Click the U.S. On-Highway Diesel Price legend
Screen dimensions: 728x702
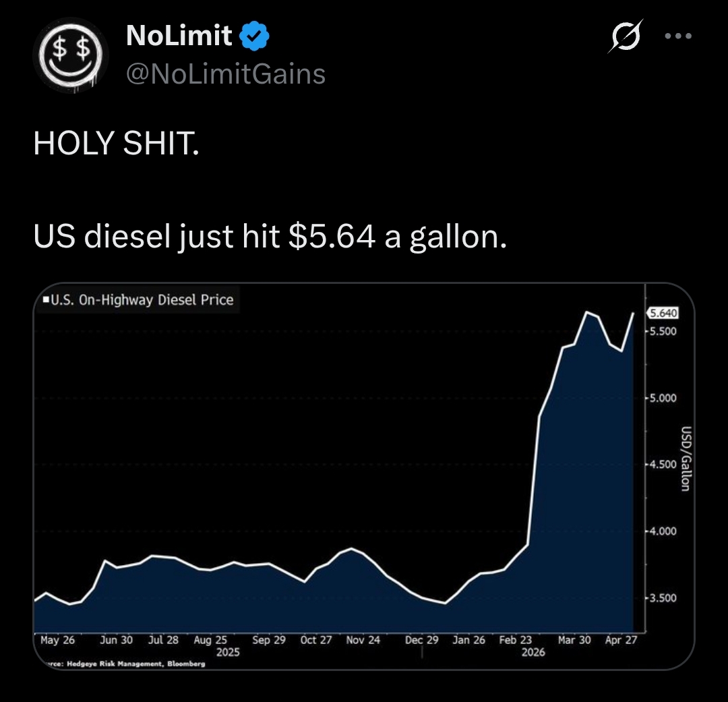click(138, 299)
